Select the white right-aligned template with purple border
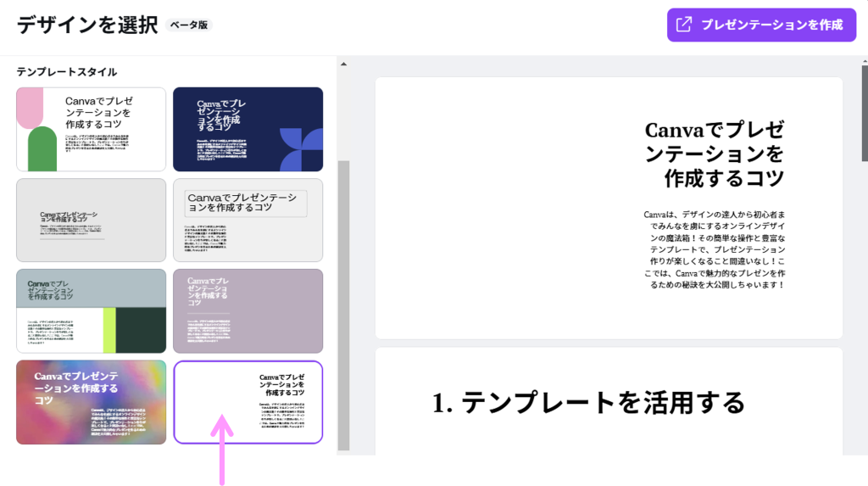 click(x=248, y=402)
